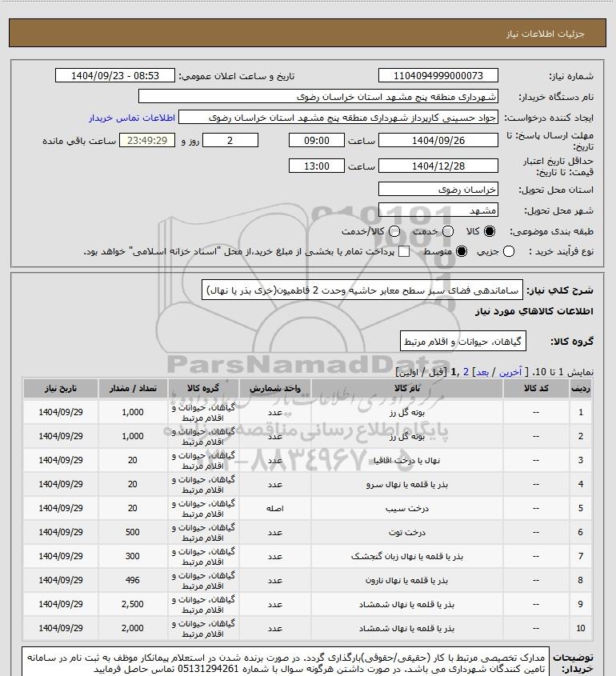Select the کالا/خدمت radio button
This screenshot has width=616, height=676.
[x=394, y=231]
